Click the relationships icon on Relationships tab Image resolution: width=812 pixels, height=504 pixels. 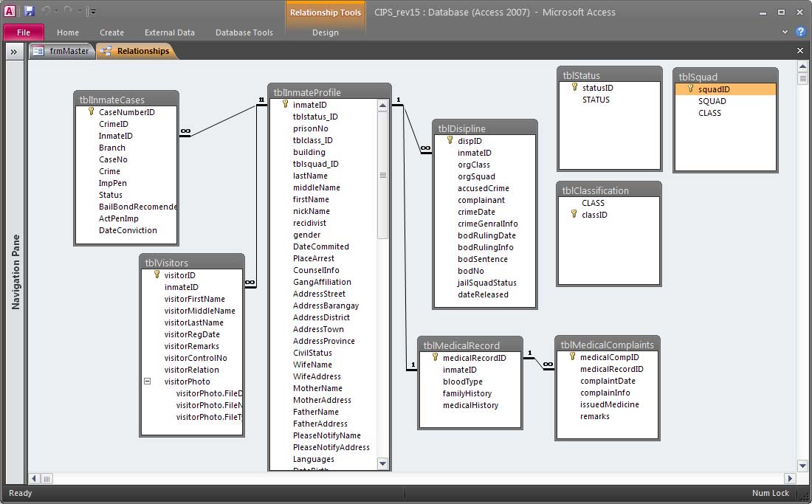[x=106, y=51]
